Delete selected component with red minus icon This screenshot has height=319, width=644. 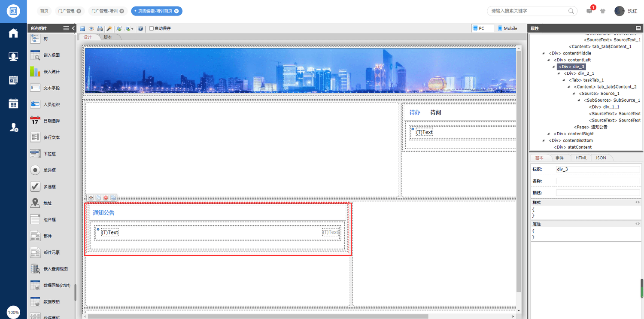[106, 198]
